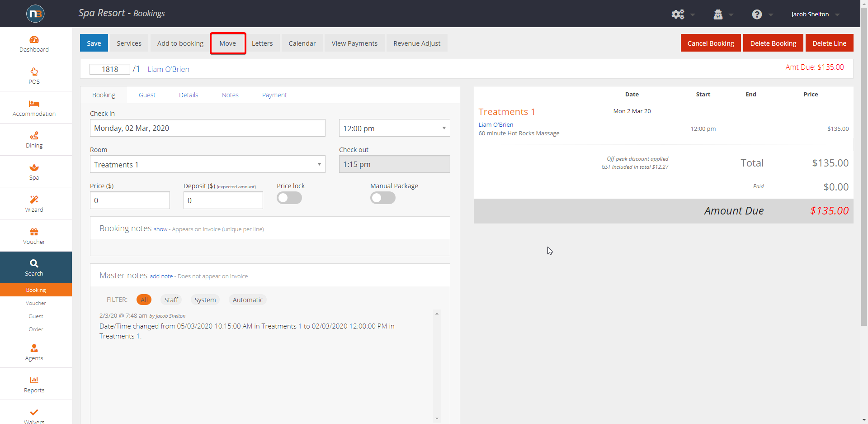Select Booking under Search submenu
This screenshot has height=424, width=868.
click(x=36, y=290)
